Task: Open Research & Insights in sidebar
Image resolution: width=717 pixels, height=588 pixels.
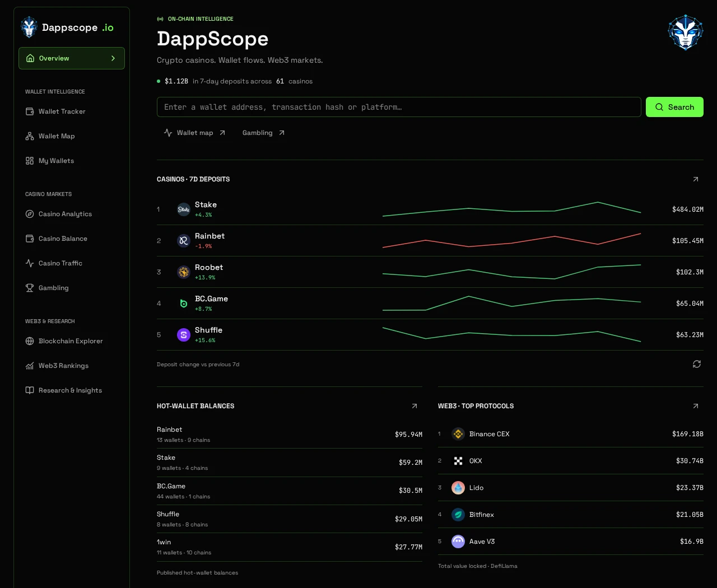Action: pos(72,390)
